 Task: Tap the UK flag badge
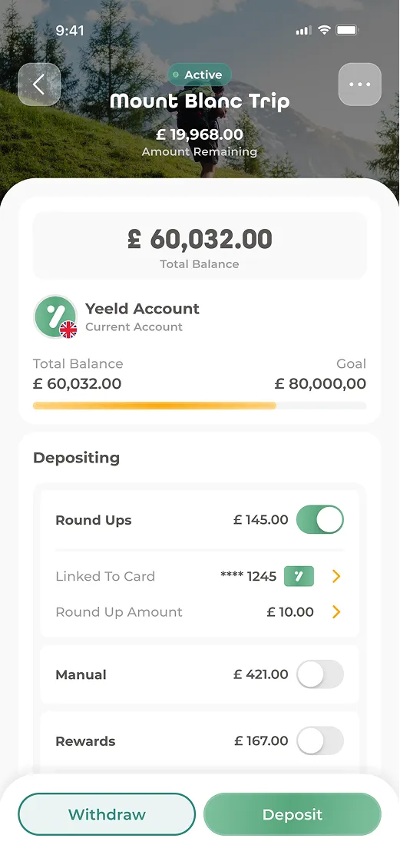(68, 330)
